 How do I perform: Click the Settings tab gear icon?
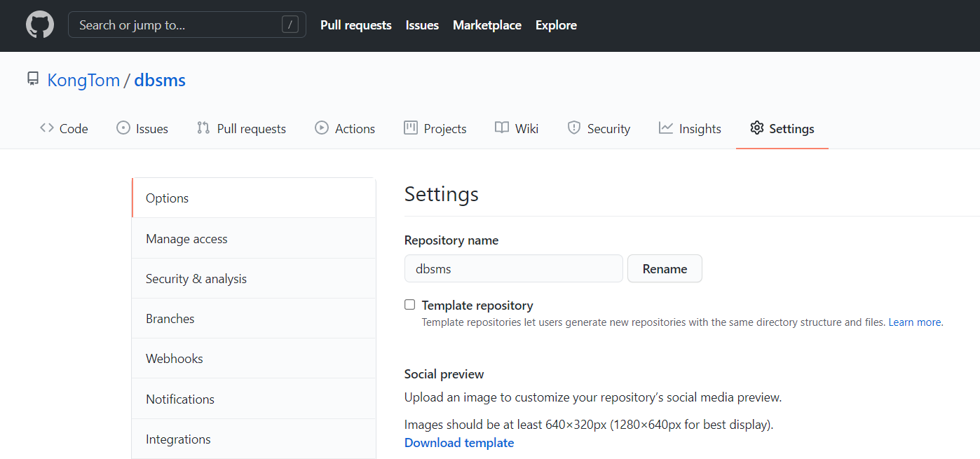click(756, 128)
